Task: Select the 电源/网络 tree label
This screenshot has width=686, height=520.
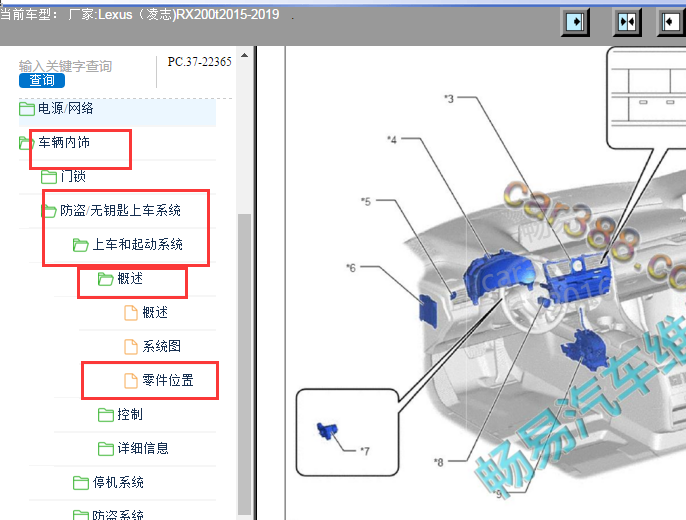Action: click(x=66, y=108)
